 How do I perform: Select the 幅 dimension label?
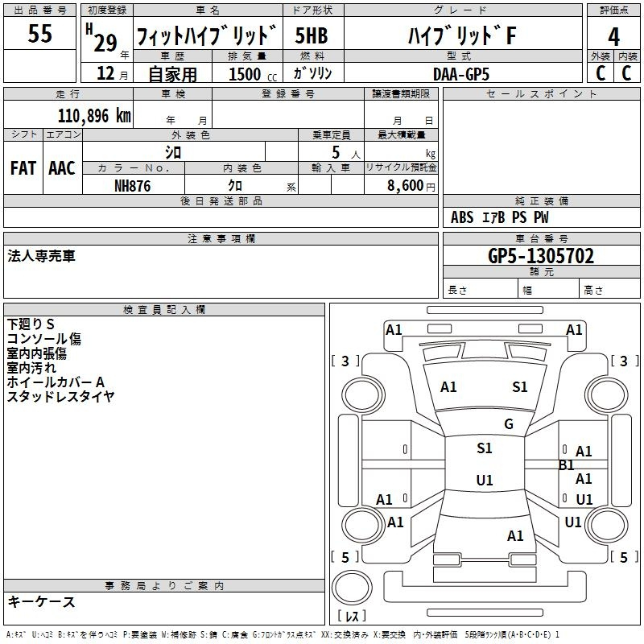[x=527, y=291]
